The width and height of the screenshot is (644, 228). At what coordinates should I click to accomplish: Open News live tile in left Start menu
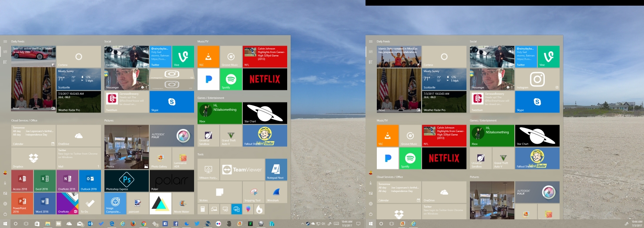(x=34, y=89)
